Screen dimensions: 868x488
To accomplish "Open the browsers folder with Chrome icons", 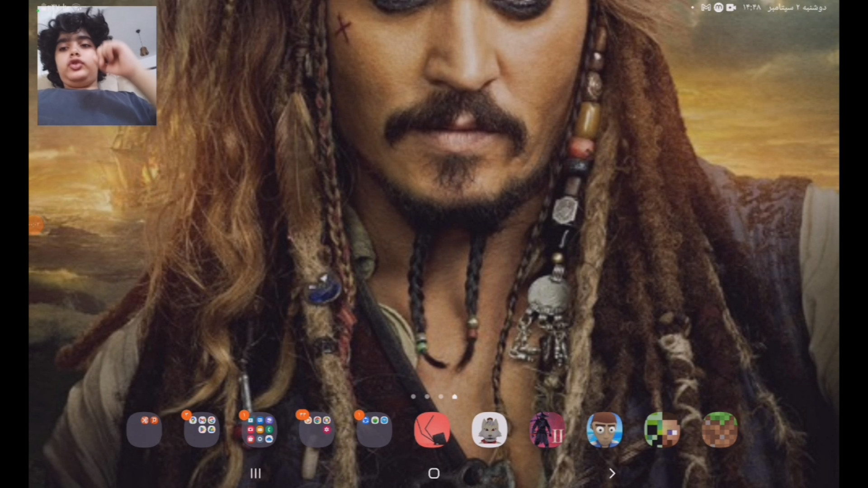I will [x=316, y=430].
